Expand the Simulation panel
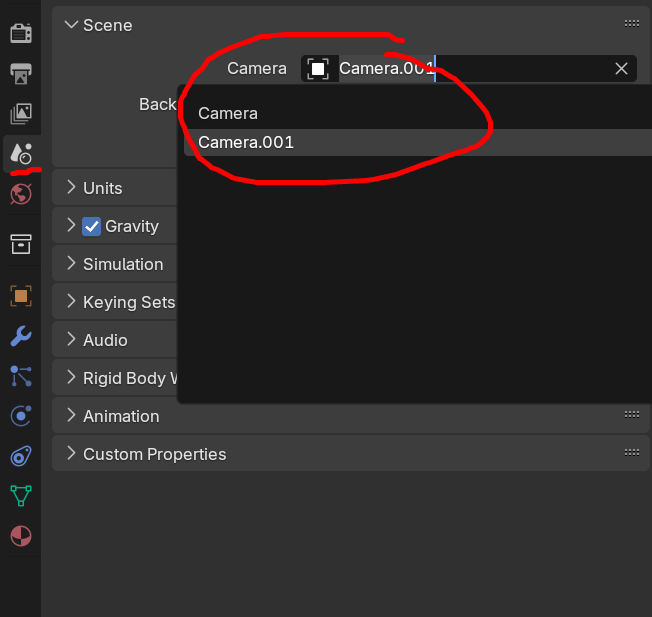Image resolution: width=652 pixels, height=617 pixels. (x=72, y=263)
